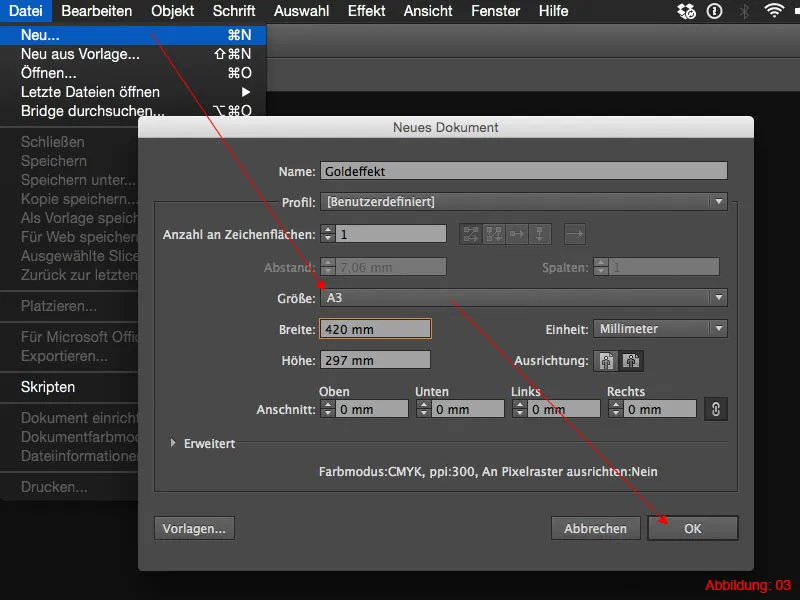The image size is (800, 600).
Task: Open the Datei menu
Action: (x=26, y=11)
